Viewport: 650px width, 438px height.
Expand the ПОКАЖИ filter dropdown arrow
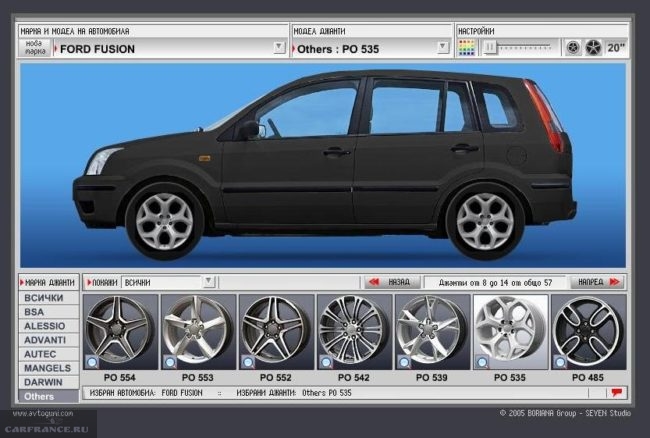pyautogui.click(x=209, y=282)
